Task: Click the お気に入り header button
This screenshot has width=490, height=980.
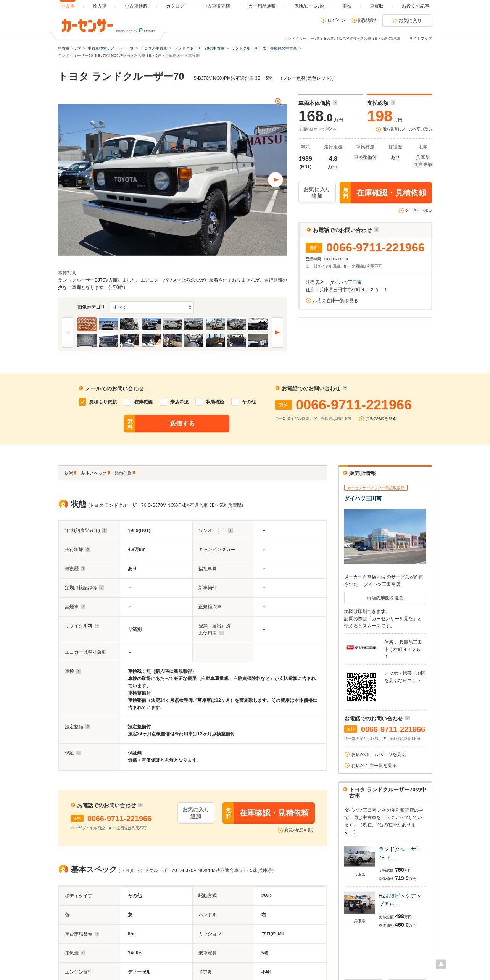Action: coord(407,21)
